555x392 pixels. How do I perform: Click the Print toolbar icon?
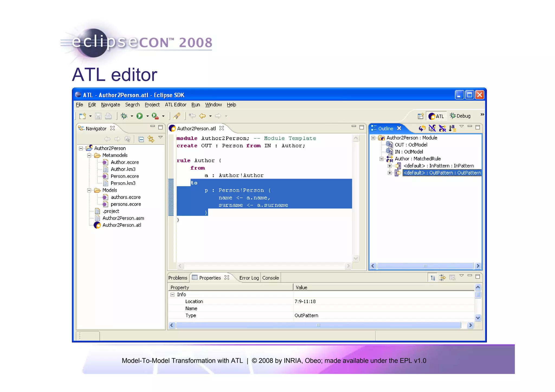click(x=108, y=116)
